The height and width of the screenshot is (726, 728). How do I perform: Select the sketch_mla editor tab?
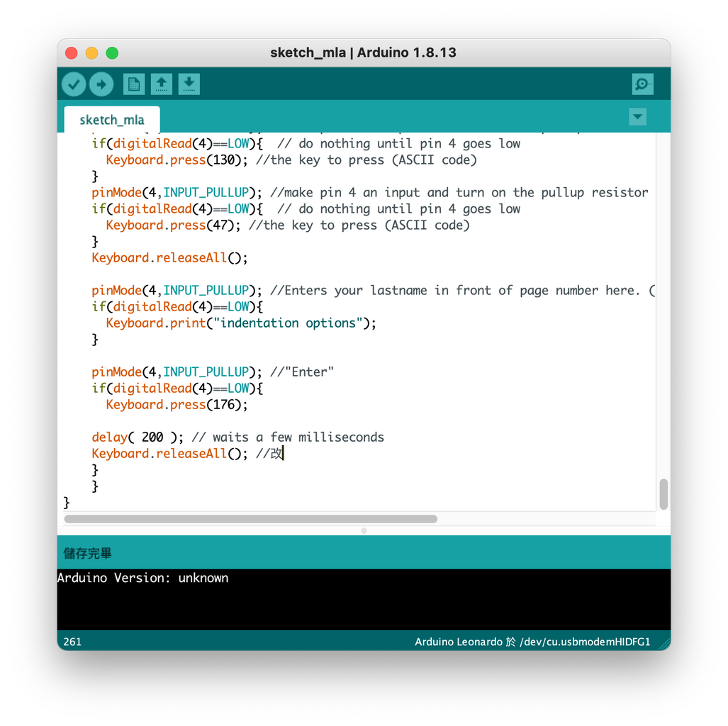coord(112,119)
